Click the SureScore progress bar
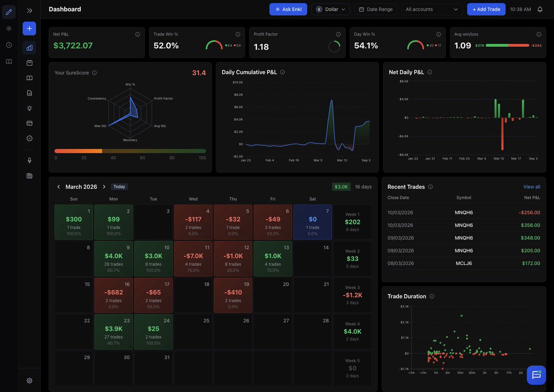The width and height of the screenshot is (554, 392). point(130,151)
